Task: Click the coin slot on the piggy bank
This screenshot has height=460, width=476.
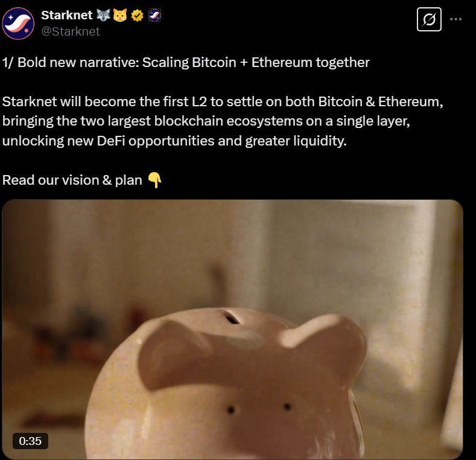Action: pos(232,318)
